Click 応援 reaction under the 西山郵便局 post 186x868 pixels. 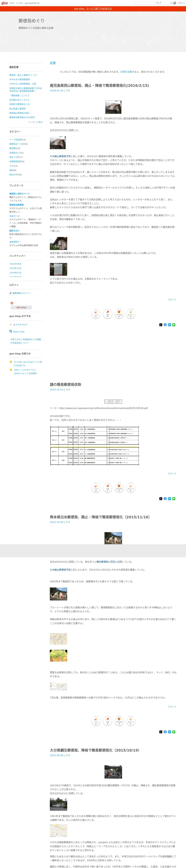pyautogui.click(x=107, y=314)
